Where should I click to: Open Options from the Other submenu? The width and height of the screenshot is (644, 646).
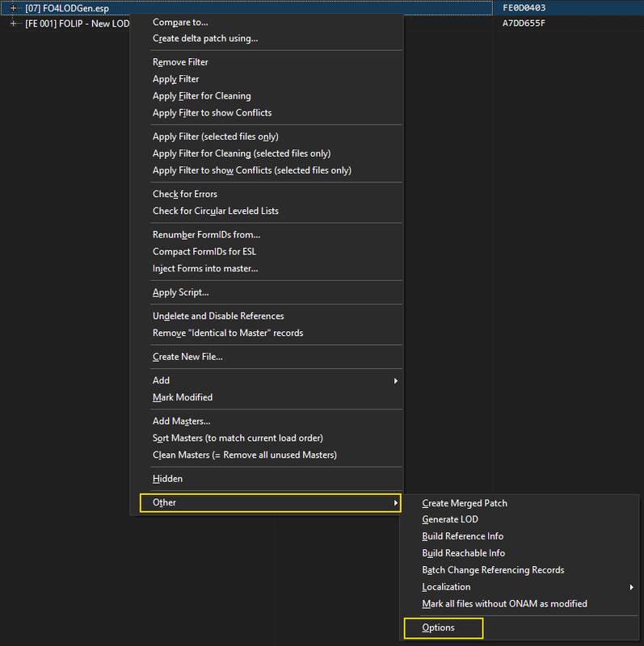444,628
